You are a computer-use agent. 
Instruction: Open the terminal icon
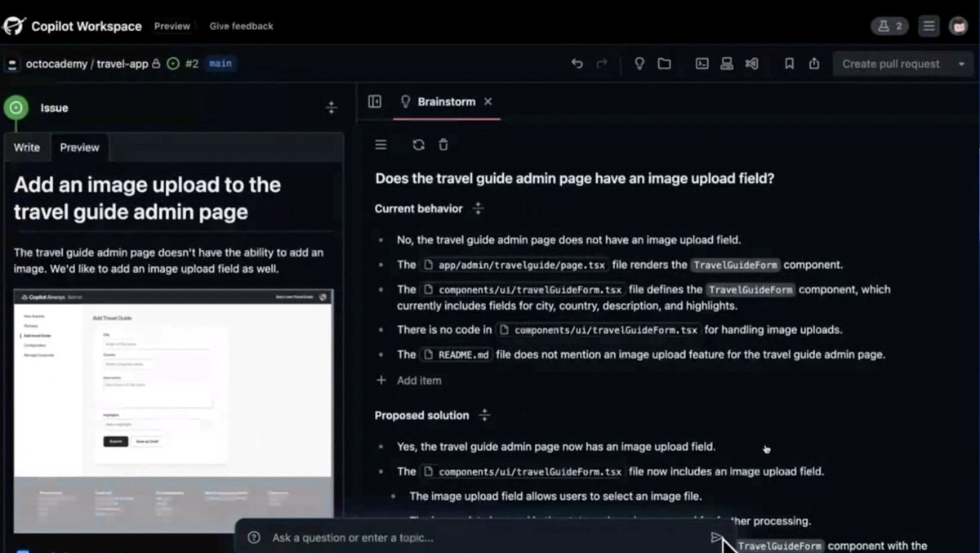(702, 64)
